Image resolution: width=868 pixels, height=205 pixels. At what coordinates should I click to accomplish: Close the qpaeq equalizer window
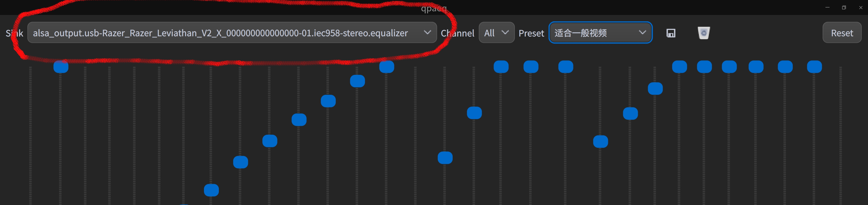coord(861,7)
